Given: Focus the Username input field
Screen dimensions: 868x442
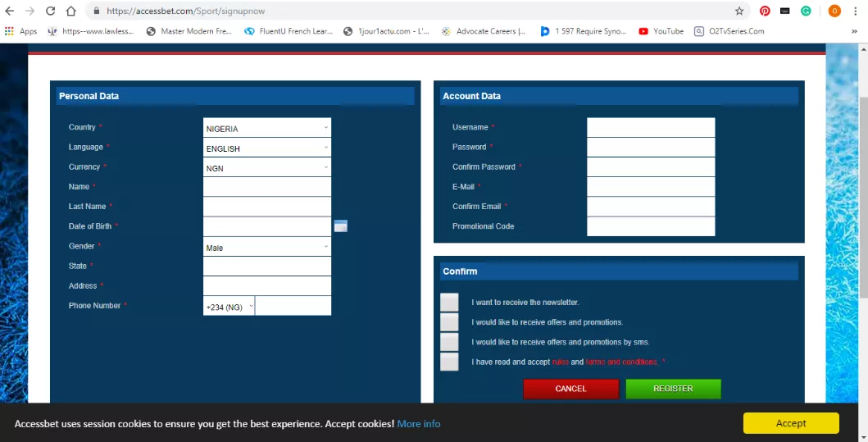Looking at the screenshot, I should click(x=651, y=127).
